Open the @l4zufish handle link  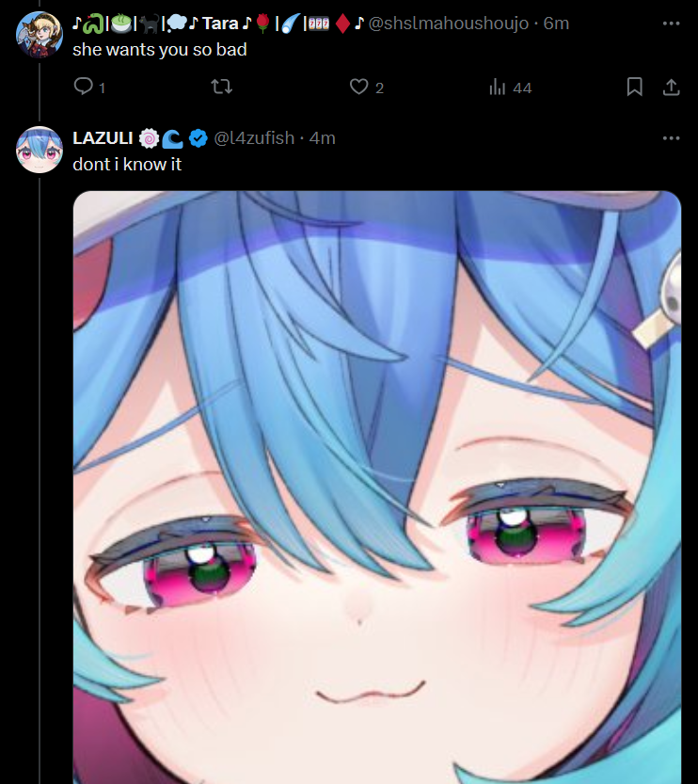click(x=254, y=138)
